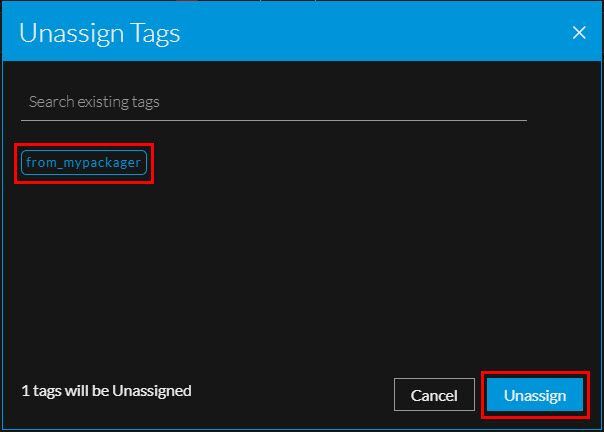604x432 pixels.
Task: Click the Unassign Tags title text
Action: 100,32
